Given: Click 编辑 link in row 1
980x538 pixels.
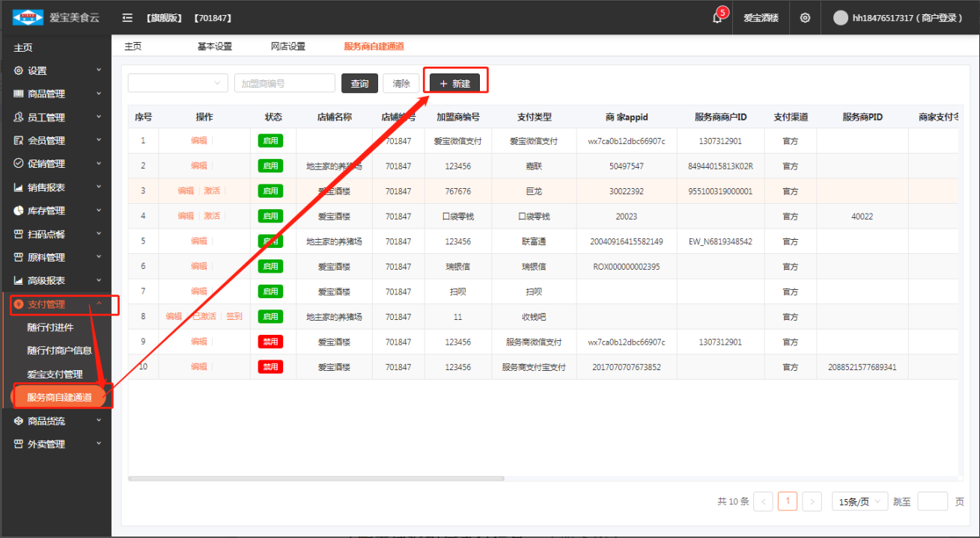Looking at the screenshot, I should click(198, 140).
